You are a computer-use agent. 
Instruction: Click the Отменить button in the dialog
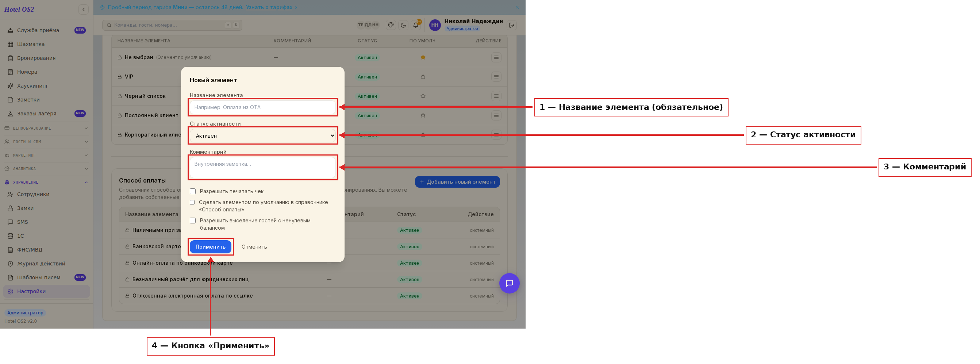254,247
